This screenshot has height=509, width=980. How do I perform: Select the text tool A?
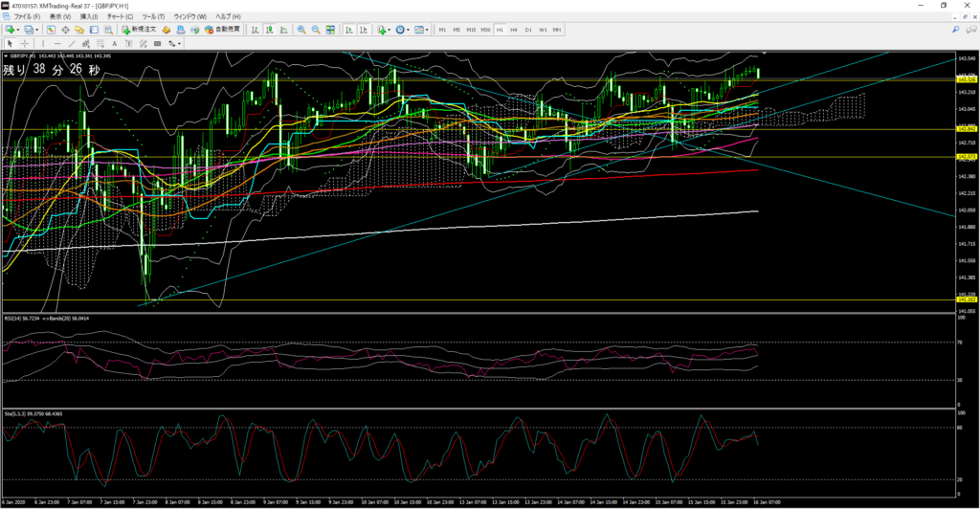(115, 43)
